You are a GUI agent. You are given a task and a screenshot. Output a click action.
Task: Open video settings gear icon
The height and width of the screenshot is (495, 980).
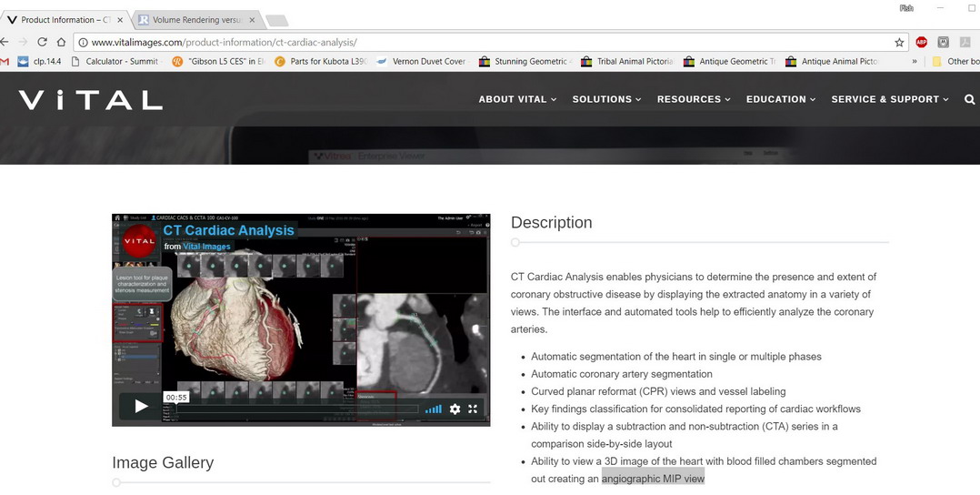[x=455, y=409]
